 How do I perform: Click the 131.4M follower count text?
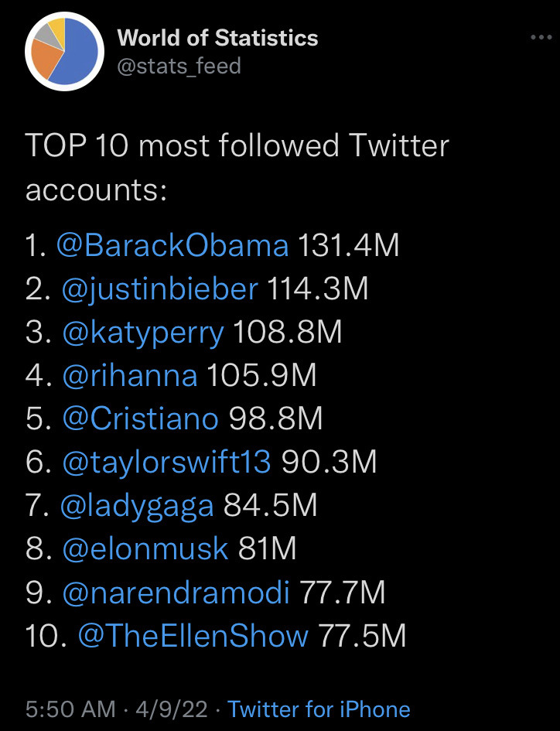[x=348, y=245]
